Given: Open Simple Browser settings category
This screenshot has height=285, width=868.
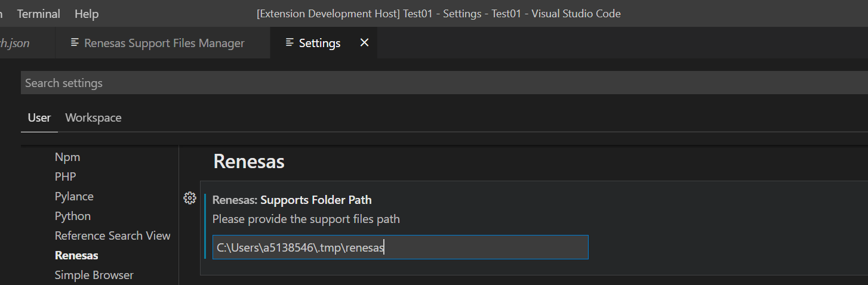Looking at the screenshot, I should pos(94,275).
